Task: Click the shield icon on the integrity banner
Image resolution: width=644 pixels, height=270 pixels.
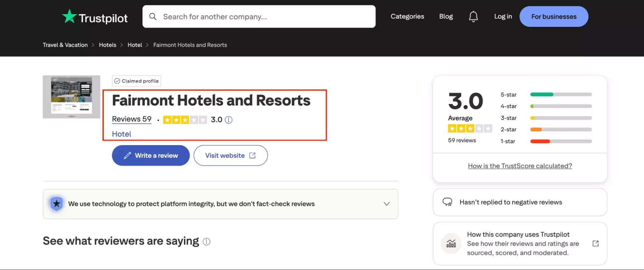Action: click(57, 204)
